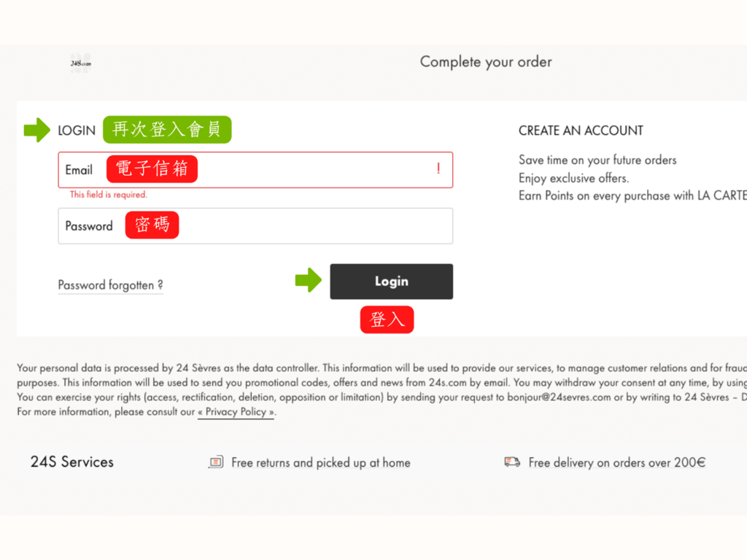Image resolution: width=747 pixels, height=560 pixels.
Task: Click the 24S.com logo
Action: pyautogui.click(x=80, y=63)
